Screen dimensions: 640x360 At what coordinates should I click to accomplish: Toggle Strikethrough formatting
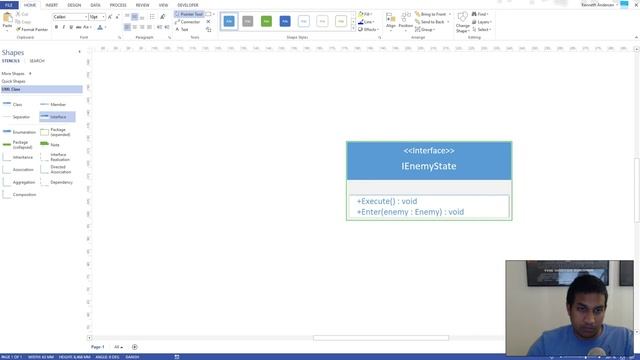78,27
